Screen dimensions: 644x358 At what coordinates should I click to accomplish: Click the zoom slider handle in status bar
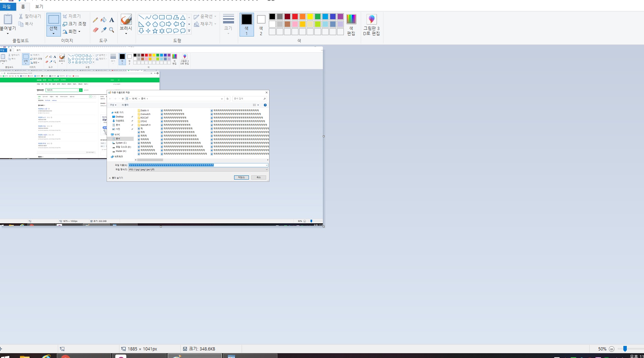tap(625, 349)
